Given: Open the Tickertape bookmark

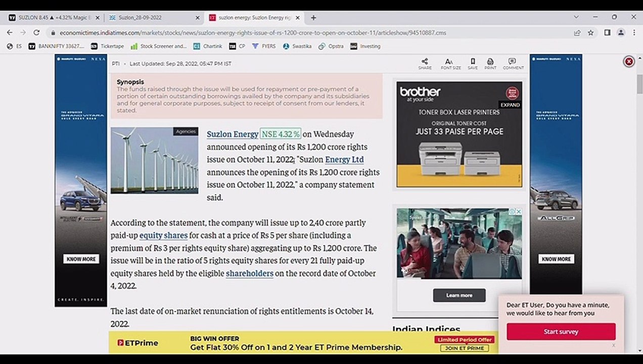Looking at the screenshot, I should [x=107, y=46].
